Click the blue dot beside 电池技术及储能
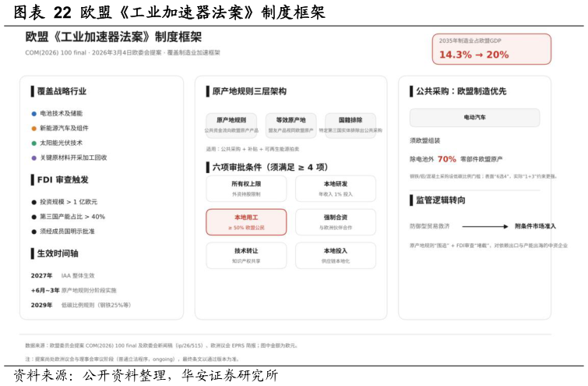This screenshot has height=386, width=588. pos(33,113)
